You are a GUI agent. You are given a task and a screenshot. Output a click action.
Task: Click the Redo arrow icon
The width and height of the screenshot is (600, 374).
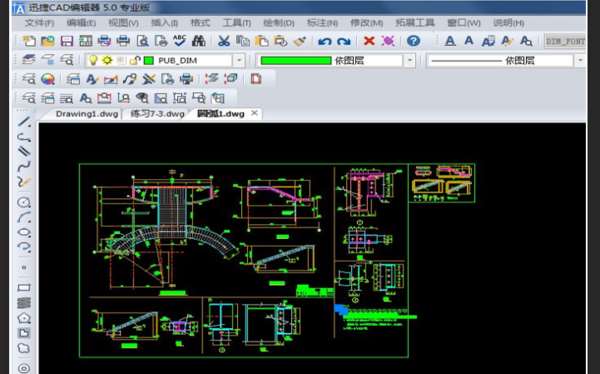(x=344, y=41)
